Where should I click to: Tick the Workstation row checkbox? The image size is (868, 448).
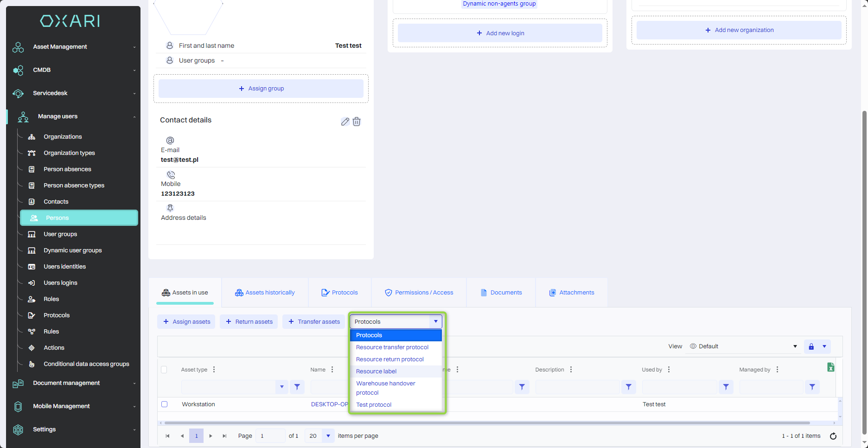pyautogui.click(x=164, y=404)
